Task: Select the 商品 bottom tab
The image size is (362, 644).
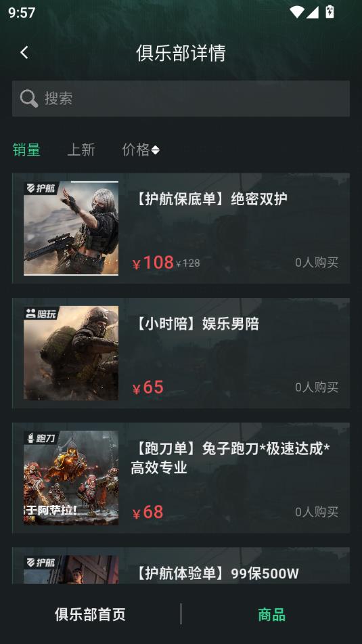Action: point(272,614)
